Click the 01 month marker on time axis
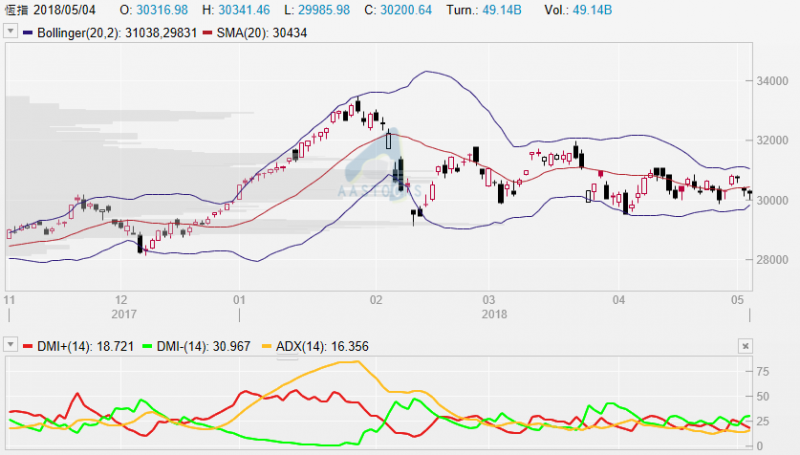Image resolution: width=800 pixels, height=455 pixels. (238, 299)
